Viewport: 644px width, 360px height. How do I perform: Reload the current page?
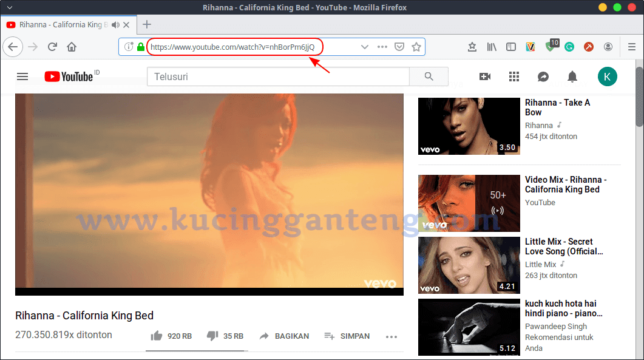(52, 47)
